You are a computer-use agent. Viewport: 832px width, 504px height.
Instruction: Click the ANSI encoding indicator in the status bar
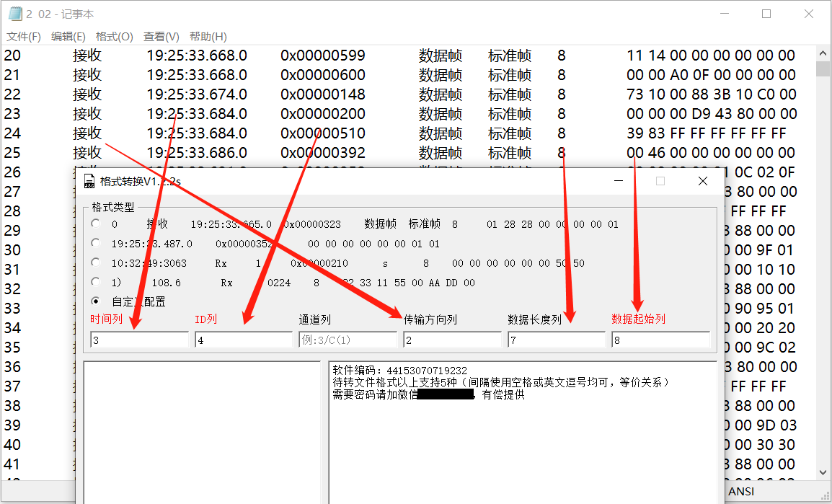click(x=741, y=491)
